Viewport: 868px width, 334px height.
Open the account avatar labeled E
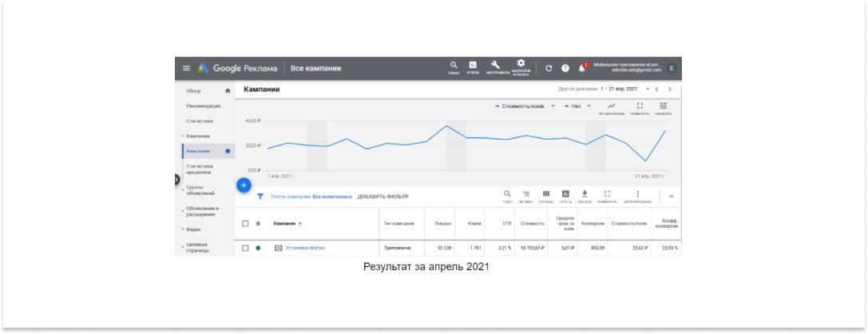[x=672, y=68]
